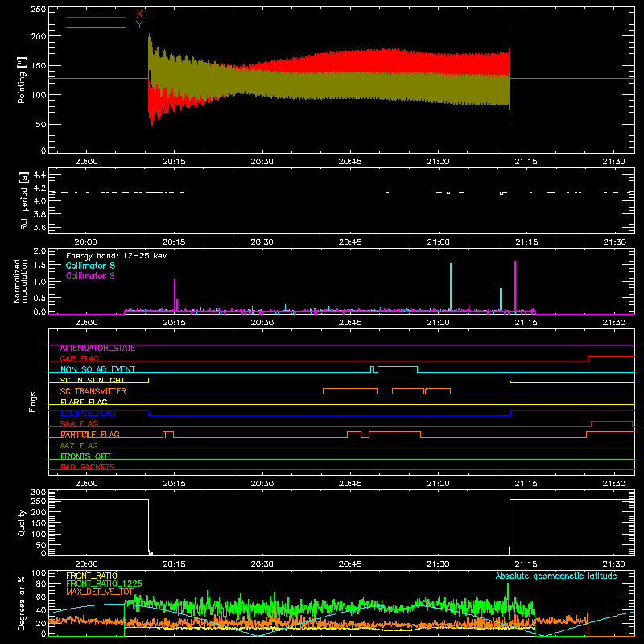The image size is (644, 644).
Task: Click the 20:00 time label under Quality plot
Action: [x=86, y=564]
